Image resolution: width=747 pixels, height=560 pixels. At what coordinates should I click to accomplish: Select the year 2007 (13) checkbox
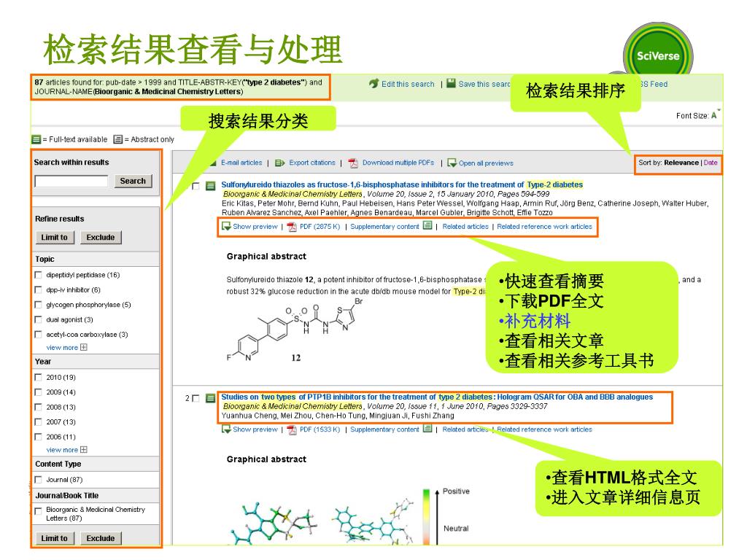[38, 422]
